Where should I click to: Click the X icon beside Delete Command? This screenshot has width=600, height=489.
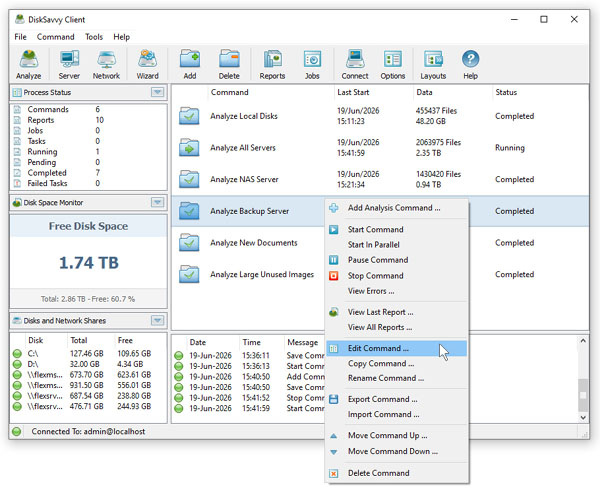[x=334, y=473]
